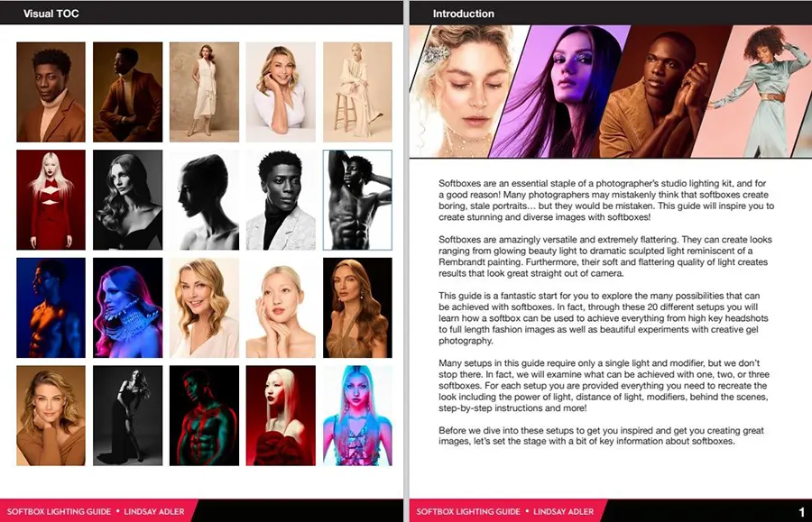The height and width of the screenshot is (522, 812).
Task: Click the woman with cyan and pink lighting thumbnail
Action: [x=357, y=415]
